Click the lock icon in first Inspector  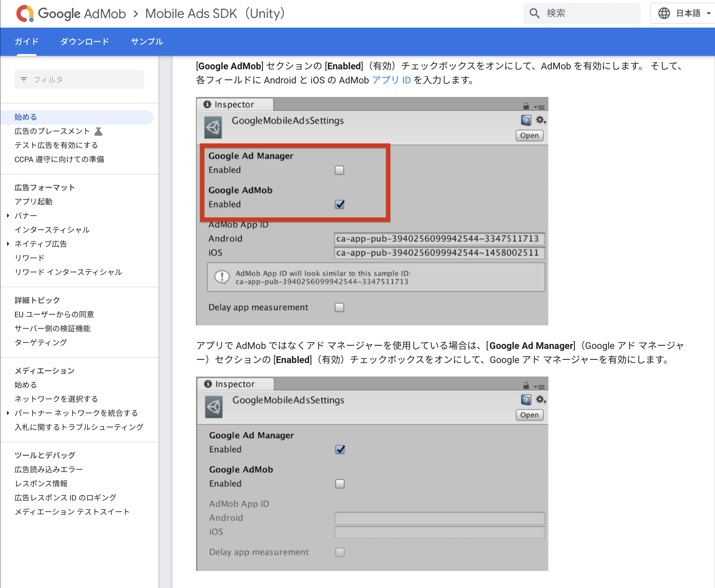pos(526,106)
